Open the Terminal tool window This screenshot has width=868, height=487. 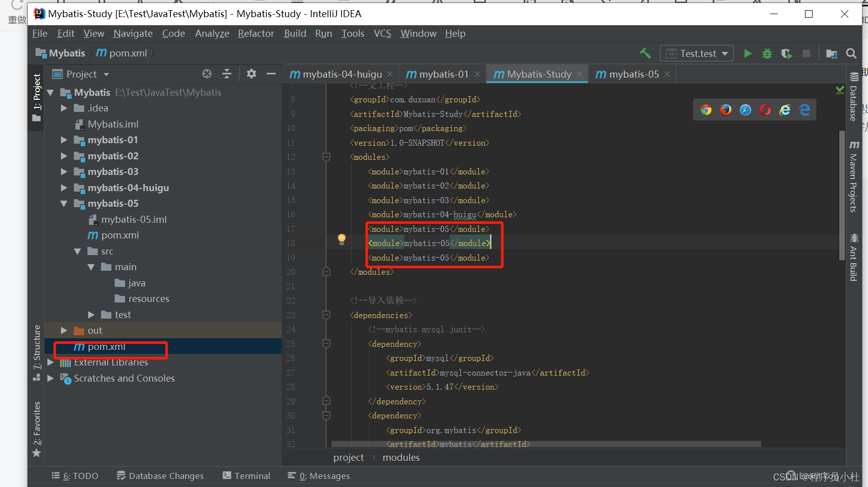[246, 475]
